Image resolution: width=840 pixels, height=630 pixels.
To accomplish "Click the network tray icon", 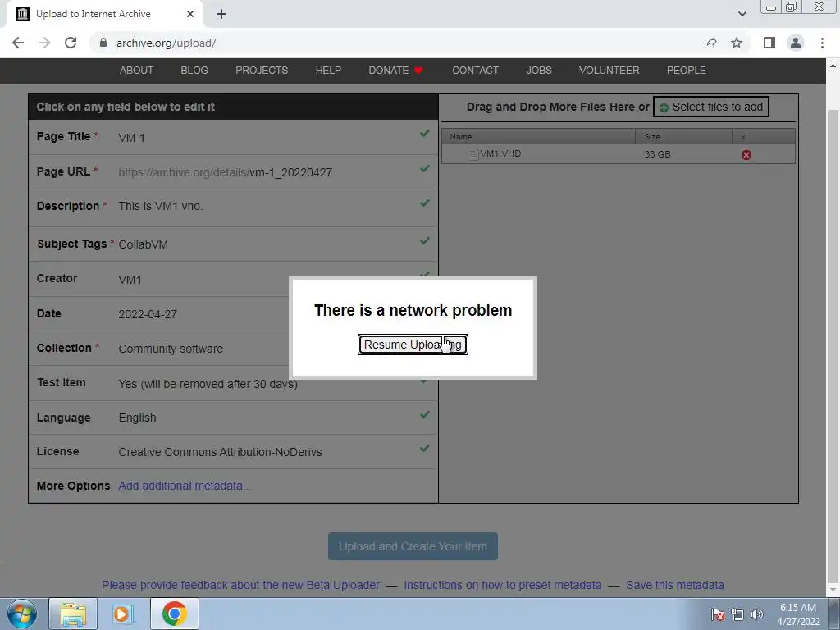I will 737,614.
